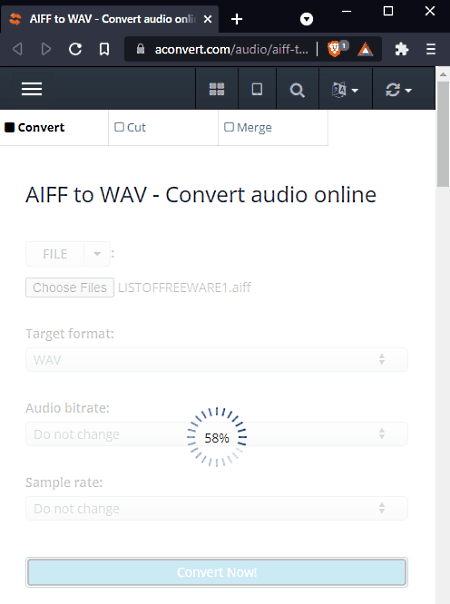This screenshot has height=604, width=450.
Task: Switch to the Cut tab
Action: [x=163, y=128]
